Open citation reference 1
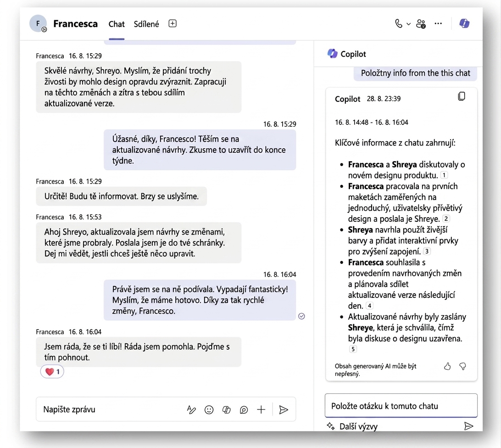The image size is (501, 448). pyautogui.click(x=444, y=175)
